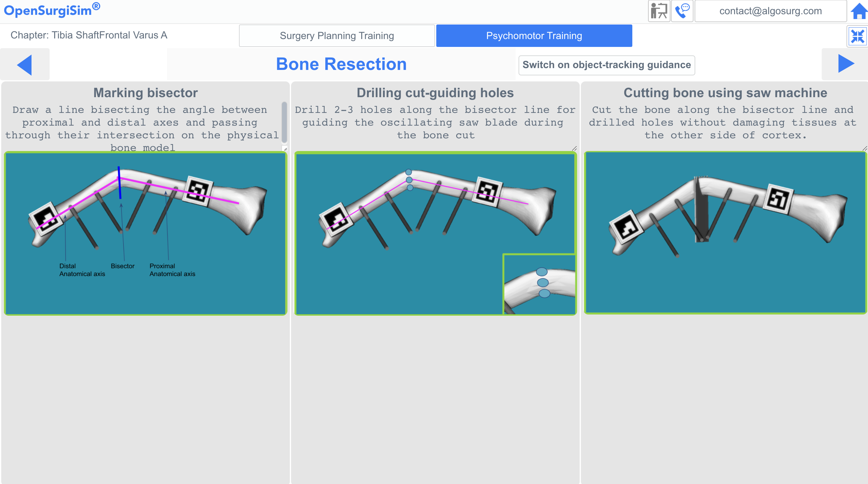868x484 pixels.
Task: Go to next step with right arrow
Action: 846,64
